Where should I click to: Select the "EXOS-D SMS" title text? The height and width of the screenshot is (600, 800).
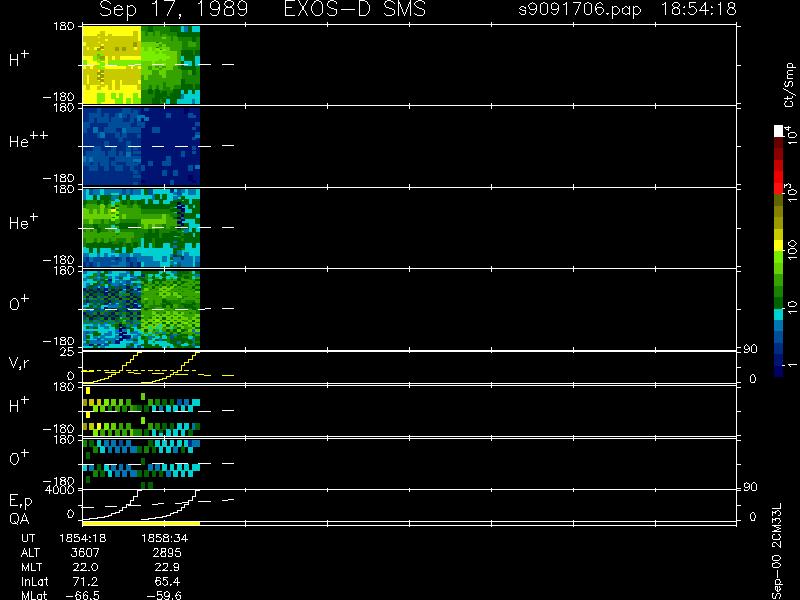coord(355,10)
